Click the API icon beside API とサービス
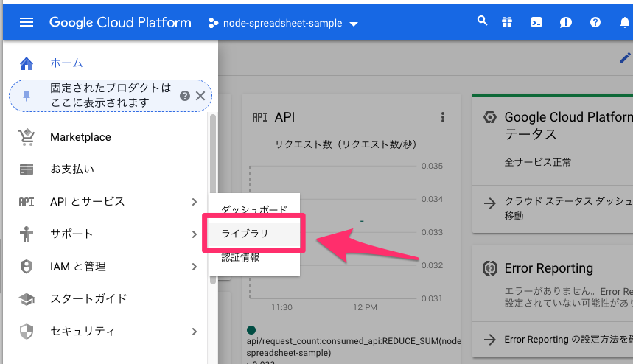Image resolution: width=633 pixels, height=364 pixels. coord(27,202)
